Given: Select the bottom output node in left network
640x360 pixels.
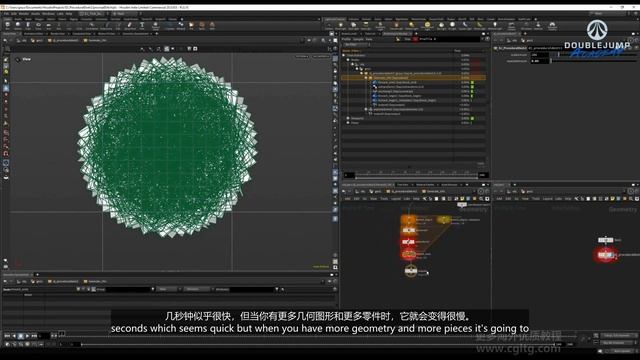Looking at the screenshot, I should point(411,271).
